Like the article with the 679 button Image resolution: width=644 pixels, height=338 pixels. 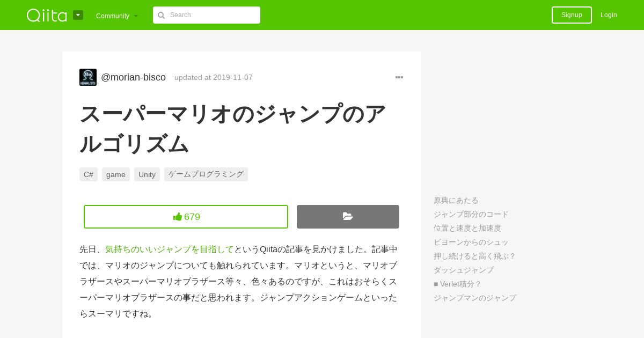coord(186,217)
